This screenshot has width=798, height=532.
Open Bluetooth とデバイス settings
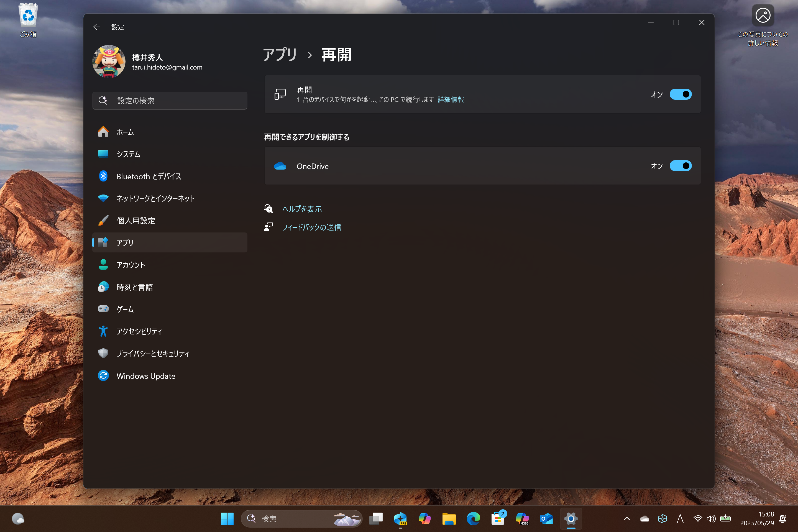tap(149, 176)
